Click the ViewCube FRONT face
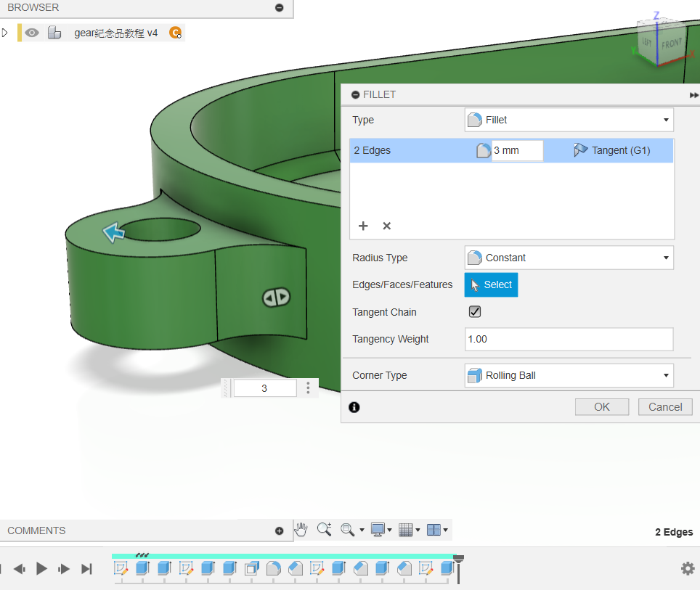The width and height of the screenshot is (700, 590). tap(671, 44)
